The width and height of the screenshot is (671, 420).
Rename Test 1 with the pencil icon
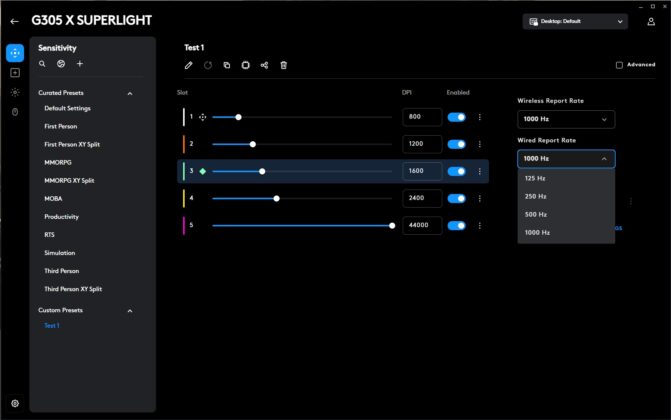click(189, 65)
